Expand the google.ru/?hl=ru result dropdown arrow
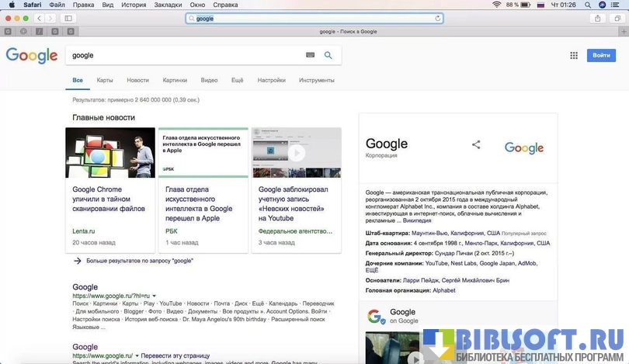Viewport: 629px width, 364px height. pos(155,296)
